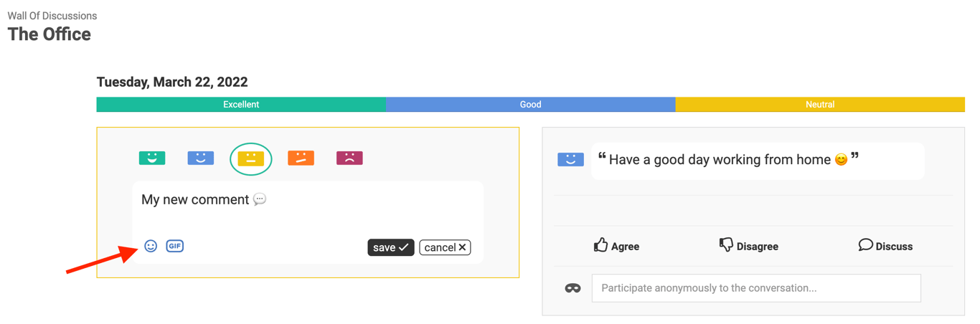
Task: Click the thumbs-up Agree icon
Action: (600, 245)
